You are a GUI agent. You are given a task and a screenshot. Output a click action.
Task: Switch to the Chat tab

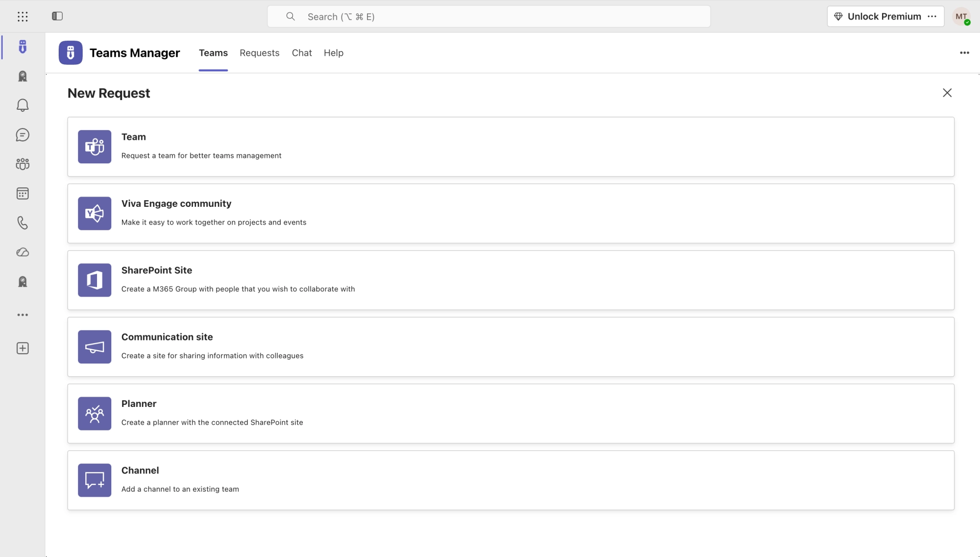coord(302,53)
